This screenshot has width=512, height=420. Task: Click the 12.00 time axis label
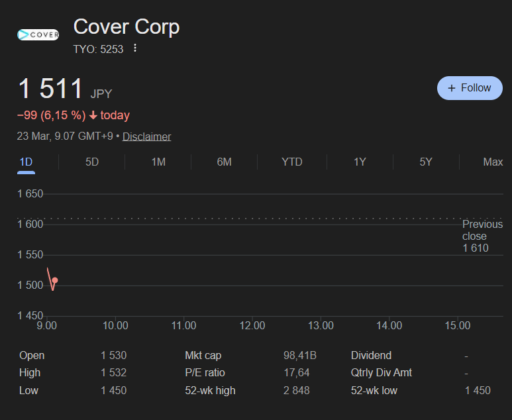pos(252,326)
